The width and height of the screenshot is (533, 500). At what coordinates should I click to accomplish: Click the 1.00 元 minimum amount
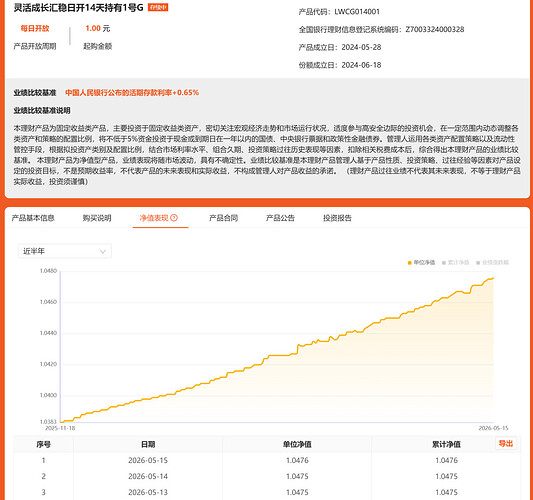(x=98, y=28)
